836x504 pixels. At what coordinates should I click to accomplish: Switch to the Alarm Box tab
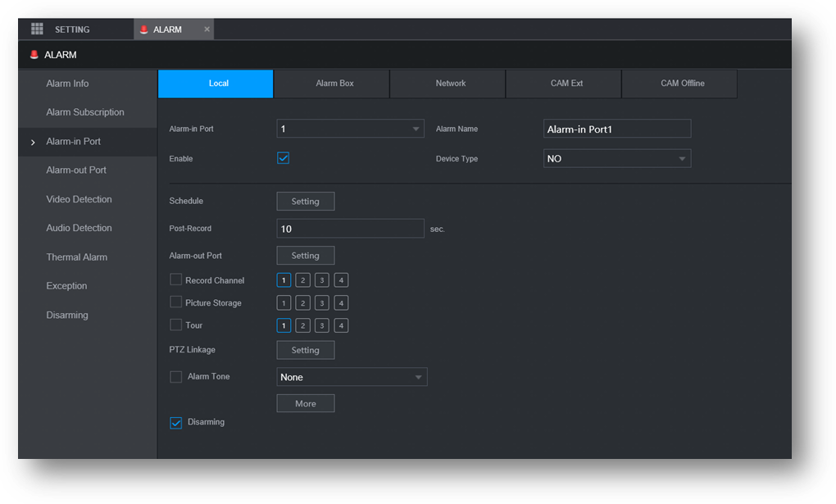click(334, 84)
